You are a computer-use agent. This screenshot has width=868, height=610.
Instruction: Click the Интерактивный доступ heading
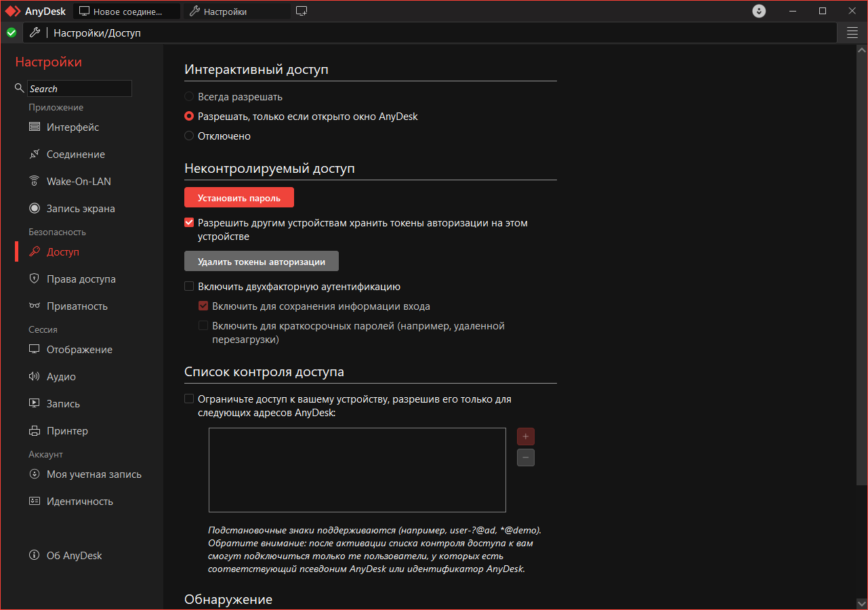[x=256, y=69]
